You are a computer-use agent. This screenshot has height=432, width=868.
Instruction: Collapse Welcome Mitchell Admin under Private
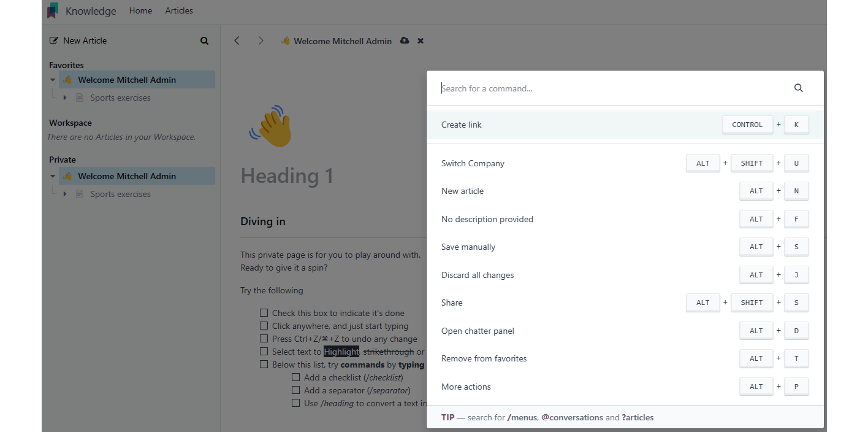click(53, 176)
